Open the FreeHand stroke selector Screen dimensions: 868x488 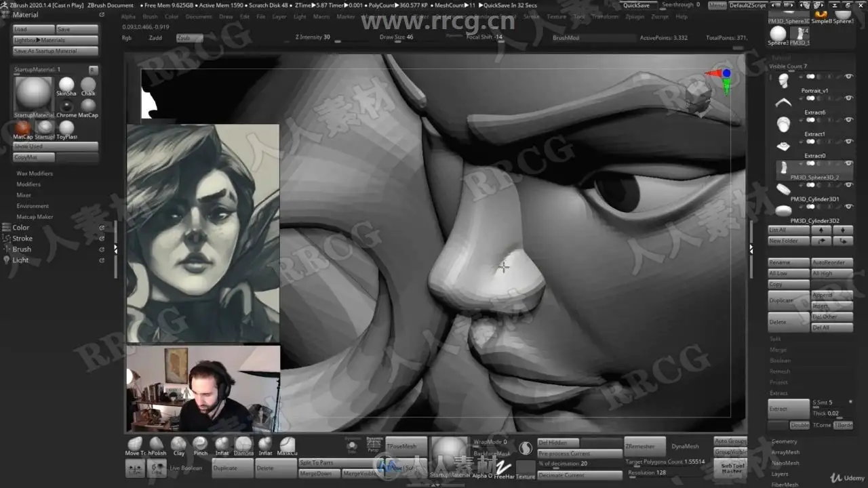(504, 469)
